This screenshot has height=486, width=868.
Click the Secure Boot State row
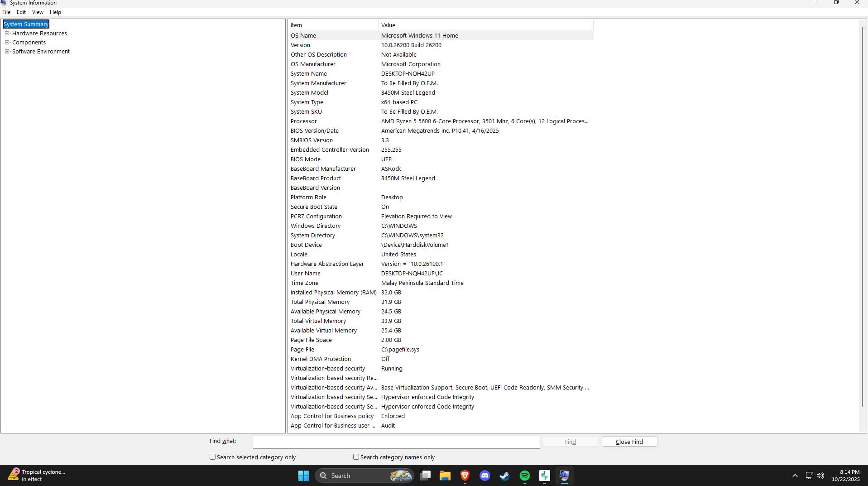[x=441, y=207]
